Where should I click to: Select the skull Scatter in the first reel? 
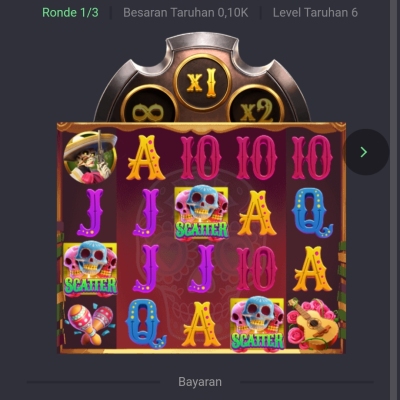[90, 268]
